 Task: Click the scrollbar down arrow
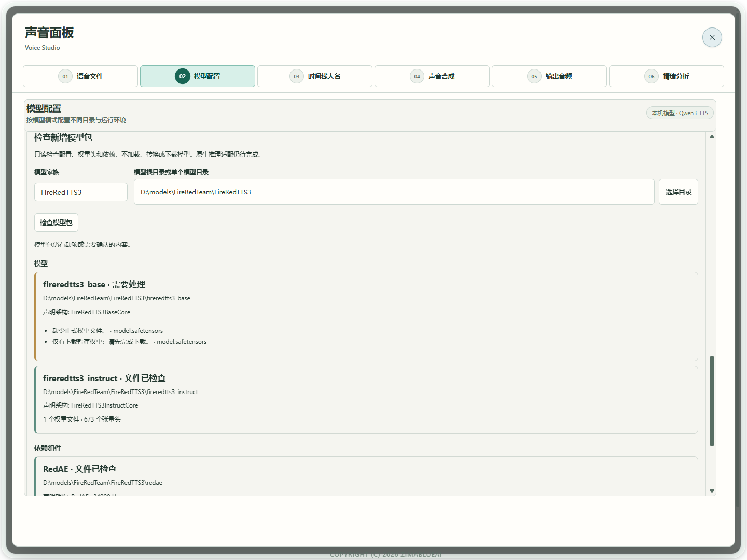coord(712,491)
